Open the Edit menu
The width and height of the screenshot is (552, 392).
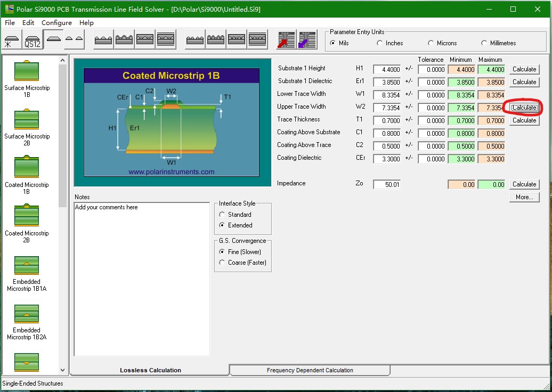28,22
